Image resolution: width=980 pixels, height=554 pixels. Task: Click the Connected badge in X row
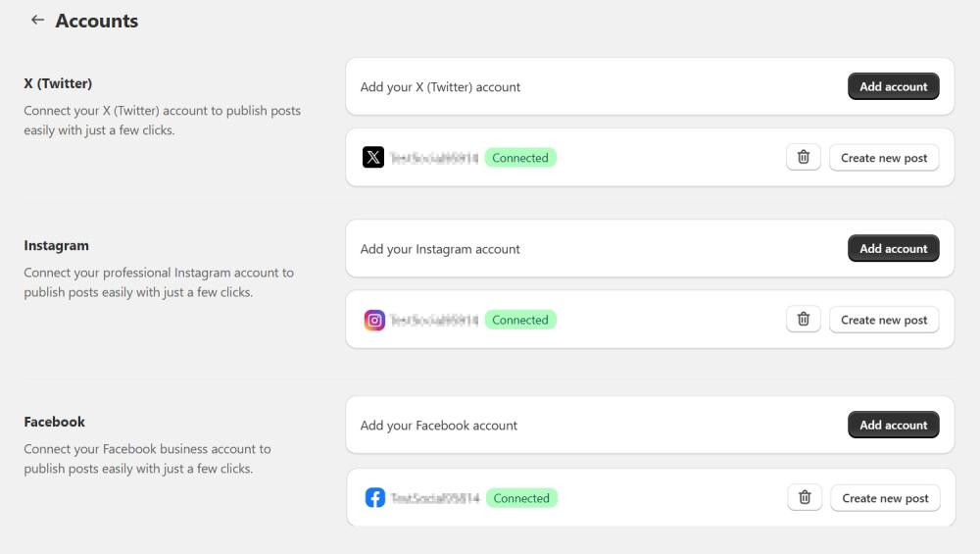point(520,158)
